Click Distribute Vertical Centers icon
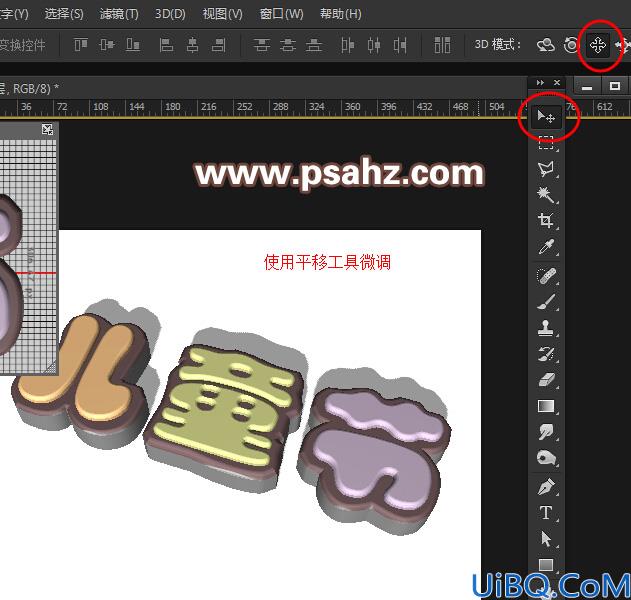The image size is (631, 600). click(x=288, y=45)
